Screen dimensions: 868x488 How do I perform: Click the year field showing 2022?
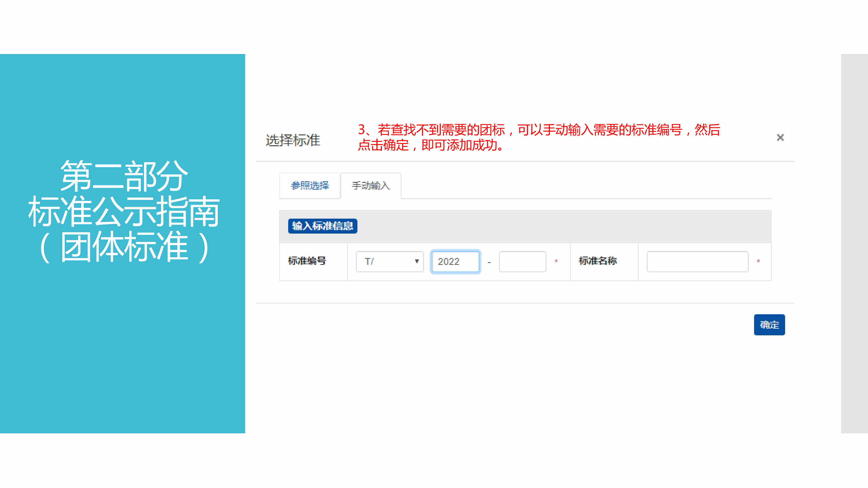pos(455,261)
